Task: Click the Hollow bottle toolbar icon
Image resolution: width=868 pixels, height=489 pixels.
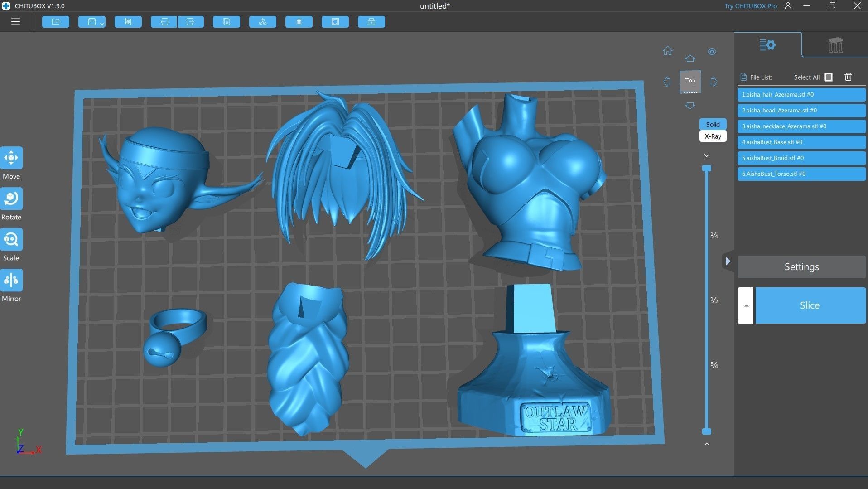Action: coord(299,22)
